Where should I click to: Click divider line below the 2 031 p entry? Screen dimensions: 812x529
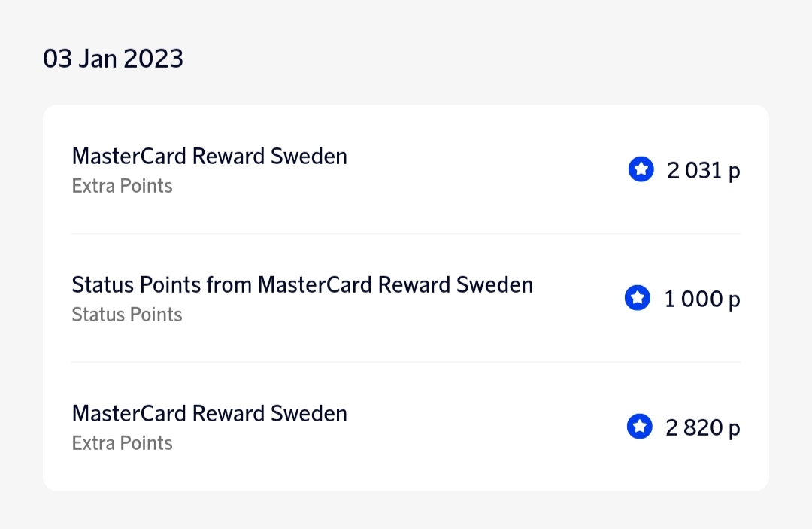pos(406,233)
